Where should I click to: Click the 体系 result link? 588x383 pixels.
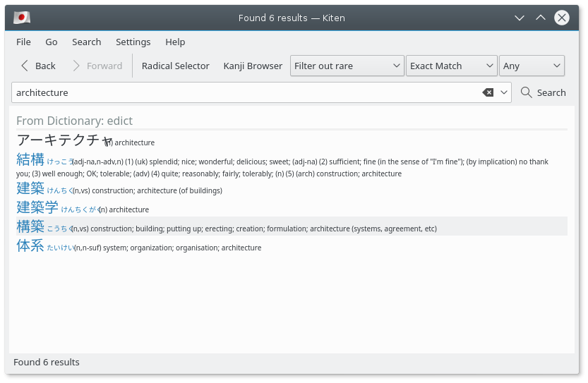coord(30,246)
